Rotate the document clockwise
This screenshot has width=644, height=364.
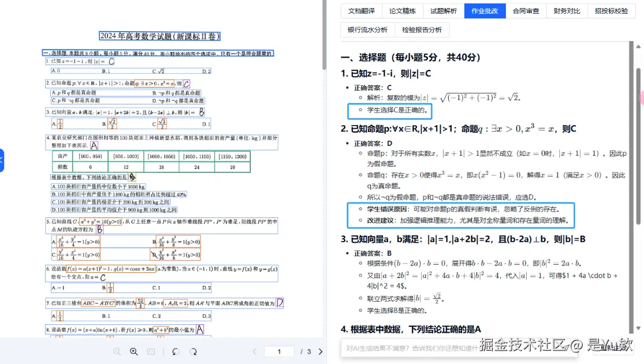tap(193, 352)
